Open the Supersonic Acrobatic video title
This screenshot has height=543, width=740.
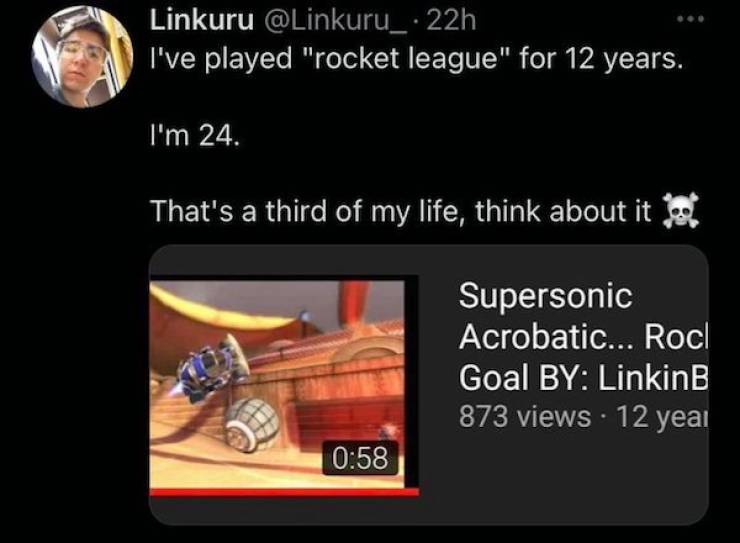[583, 336]
